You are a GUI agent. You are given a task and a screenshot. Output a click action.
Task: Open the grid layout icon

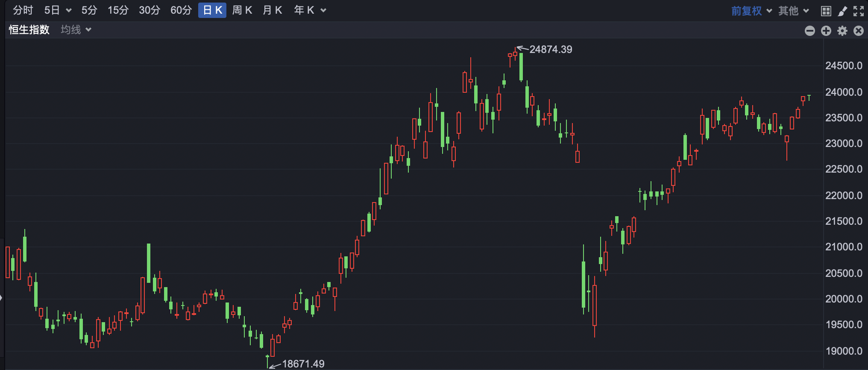(x=826, y=11)
